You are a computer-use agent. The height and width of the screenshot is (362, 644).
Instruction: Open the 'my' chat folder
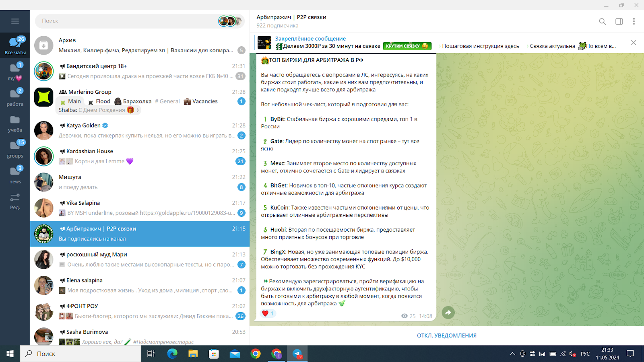point(15,72)
